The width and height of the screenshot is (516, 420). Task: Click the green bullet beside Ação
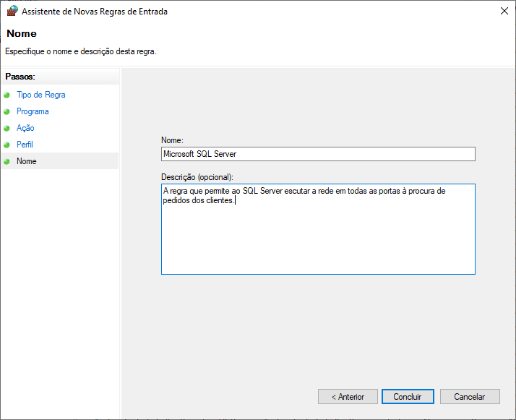pyautogui.click(x=7, y=128)
